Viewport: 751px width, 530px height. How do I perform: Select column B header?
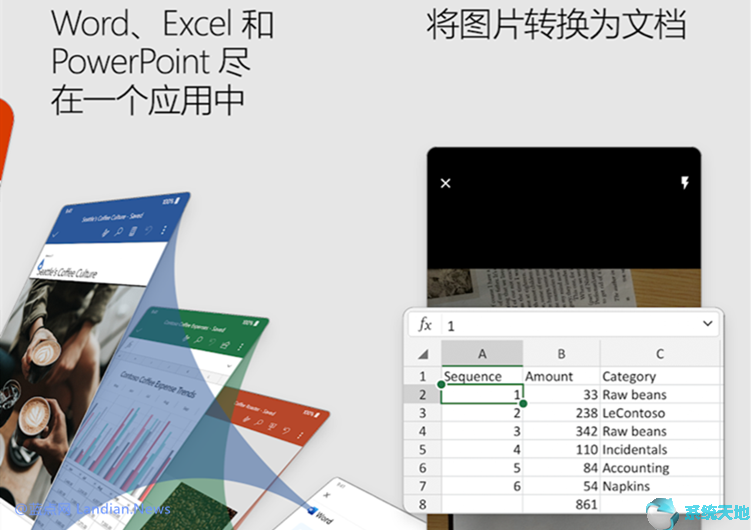point(561,354)
